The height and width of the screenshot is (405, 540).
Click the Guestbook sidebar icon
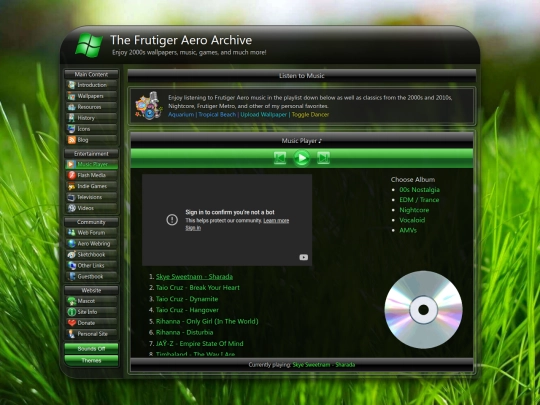pyautogui.click(x=71, y=277)
